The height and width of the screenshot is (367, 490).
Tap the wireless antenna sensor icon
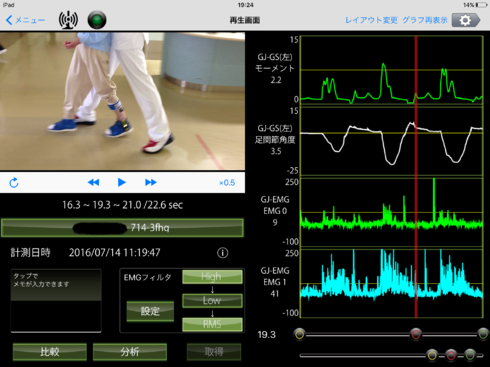point(68,20)
